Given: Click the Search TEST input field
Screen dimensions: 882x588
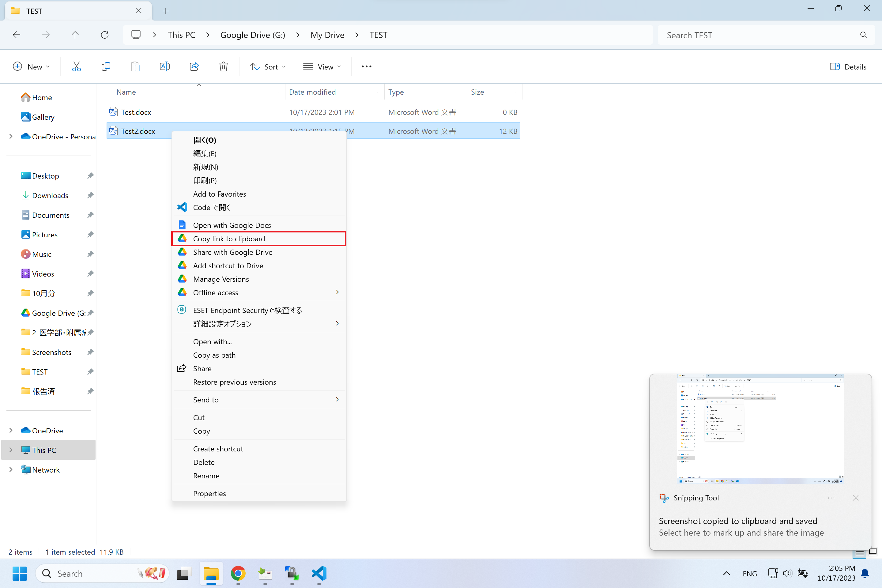Looking at the screenshot, I should [x=767, y=35].
